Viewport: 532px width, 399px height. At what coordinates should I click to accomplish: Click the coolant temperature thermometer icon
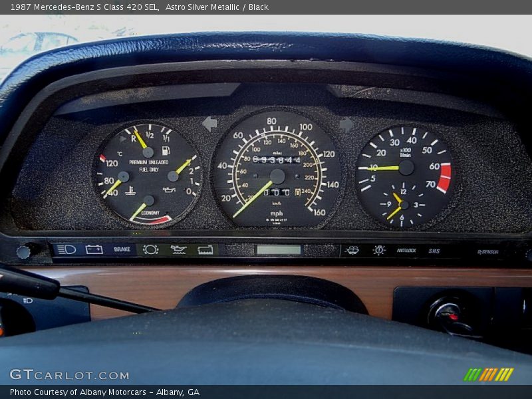tap(130, 191)
